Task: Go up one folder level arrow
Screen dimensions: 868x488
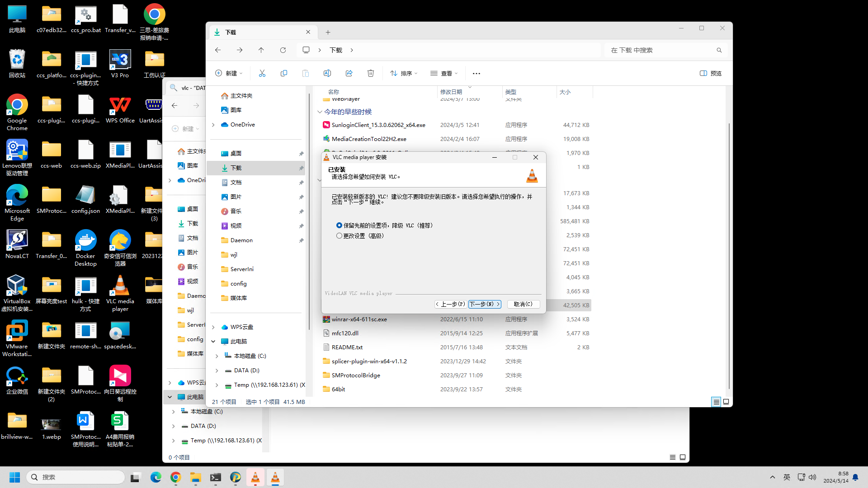Action: 261,50
